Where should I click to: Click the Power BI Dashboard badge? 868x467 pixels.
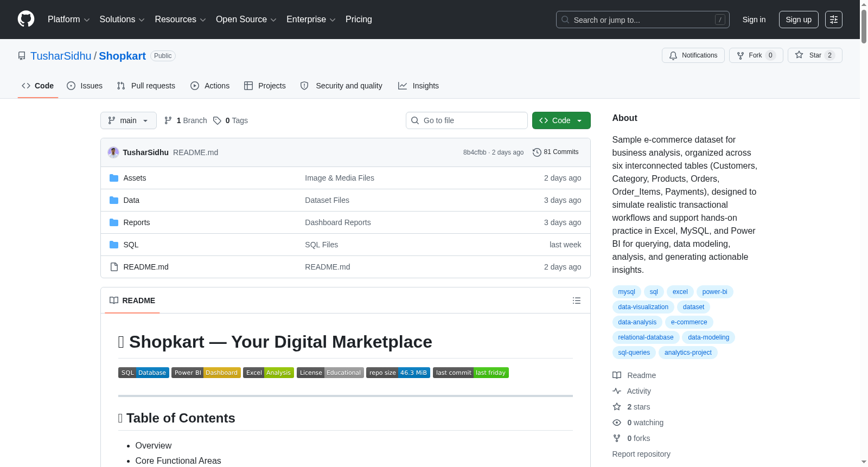click(x=206, y=373)
